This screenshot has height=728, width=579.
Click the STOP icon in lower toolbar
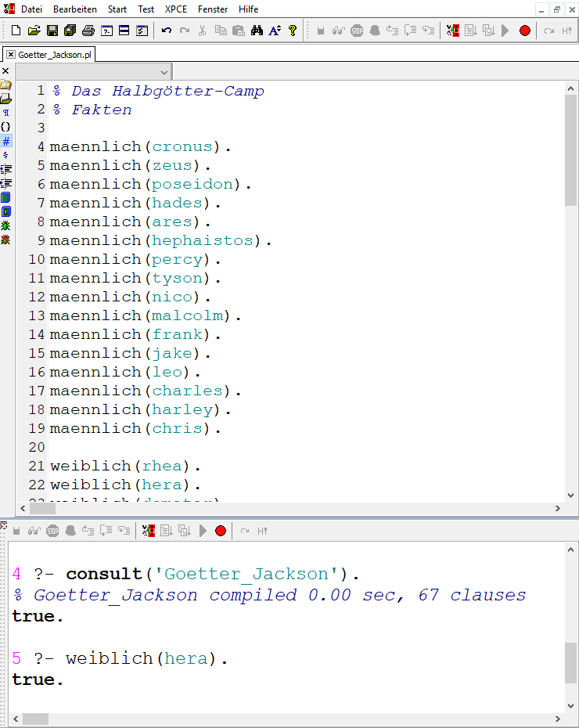click(x=52, y=531)
